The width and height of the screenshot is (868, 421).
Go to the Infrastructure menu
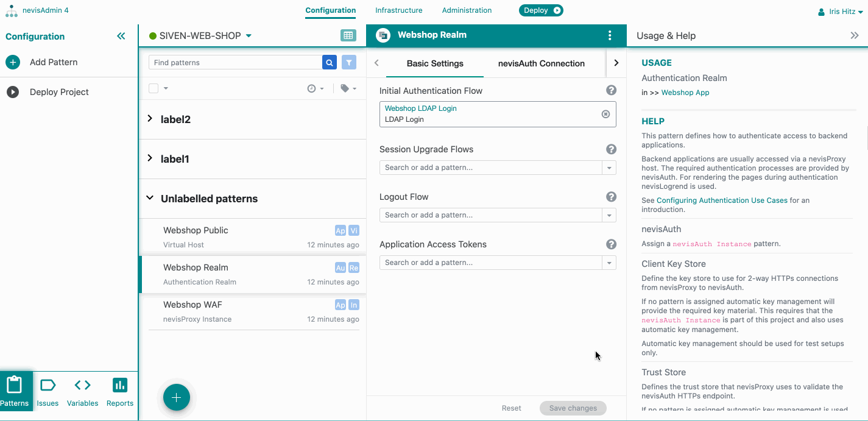click(x=398, y=10)
